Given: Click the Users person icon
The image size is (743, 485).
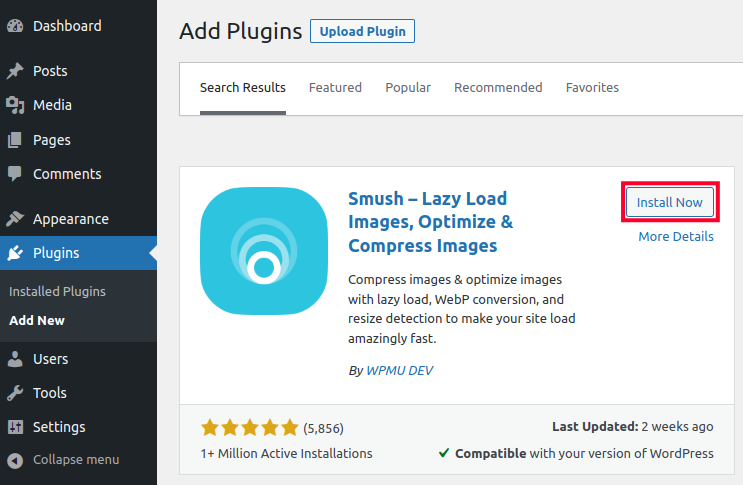Looking at the screenshot, I should point(15,359).
